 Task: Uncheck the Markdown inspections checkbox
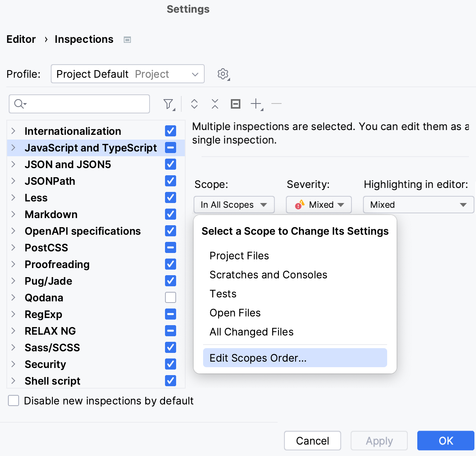click(171, 214)
